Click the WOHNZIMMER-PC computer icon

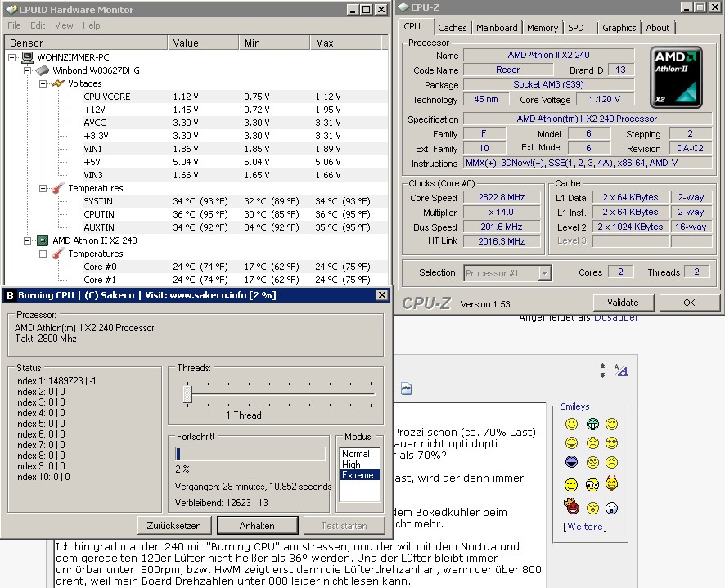pos(28,57)
